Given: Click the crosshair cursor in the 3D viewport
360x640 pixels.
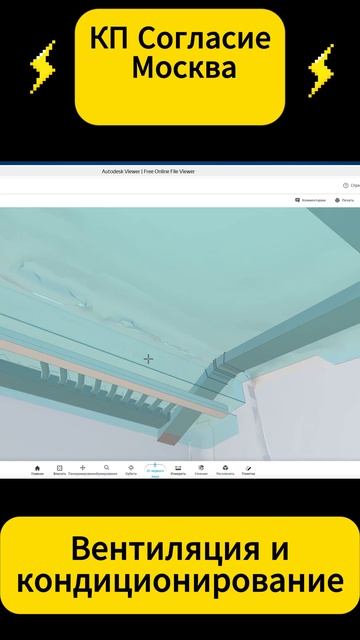Looking at the screenshot, I should (149, 359).
